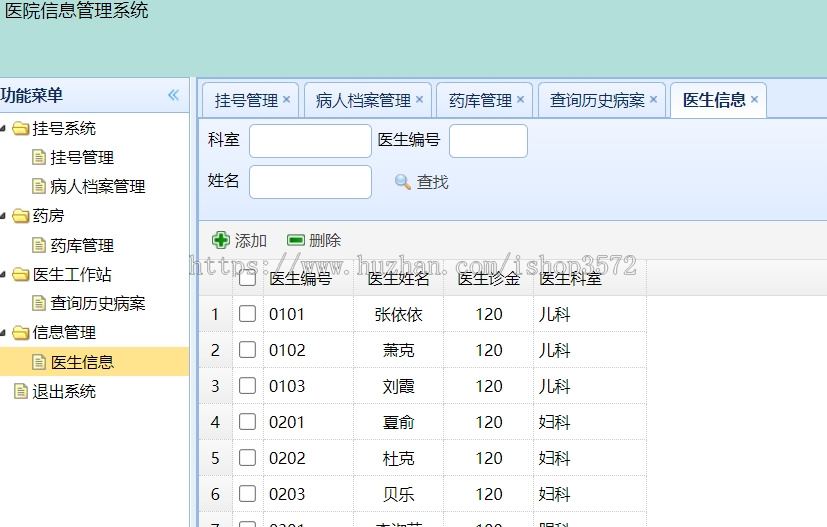Click the 医生诊金 column header
Screen dimensions: 827x527
488,279
